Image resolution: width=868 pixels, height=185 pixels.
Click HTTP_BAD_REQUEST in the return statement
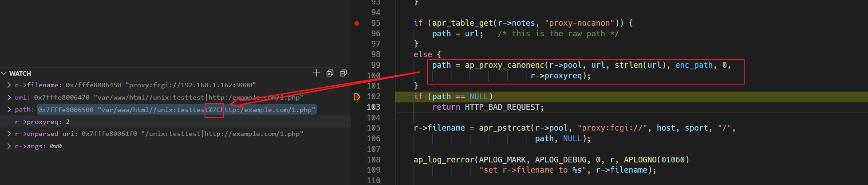pyautogui.click(x=504, y=107)
